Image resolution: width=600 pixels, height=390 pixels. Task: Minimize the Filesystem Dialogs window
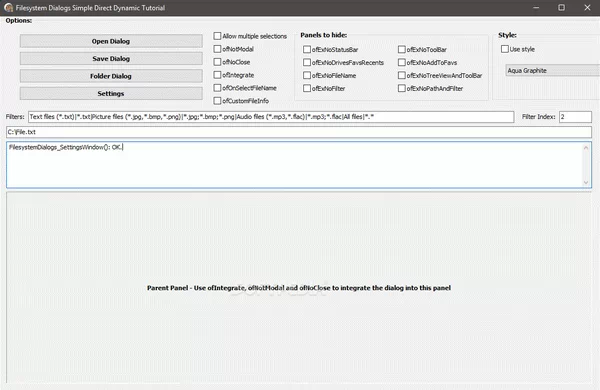536,8
